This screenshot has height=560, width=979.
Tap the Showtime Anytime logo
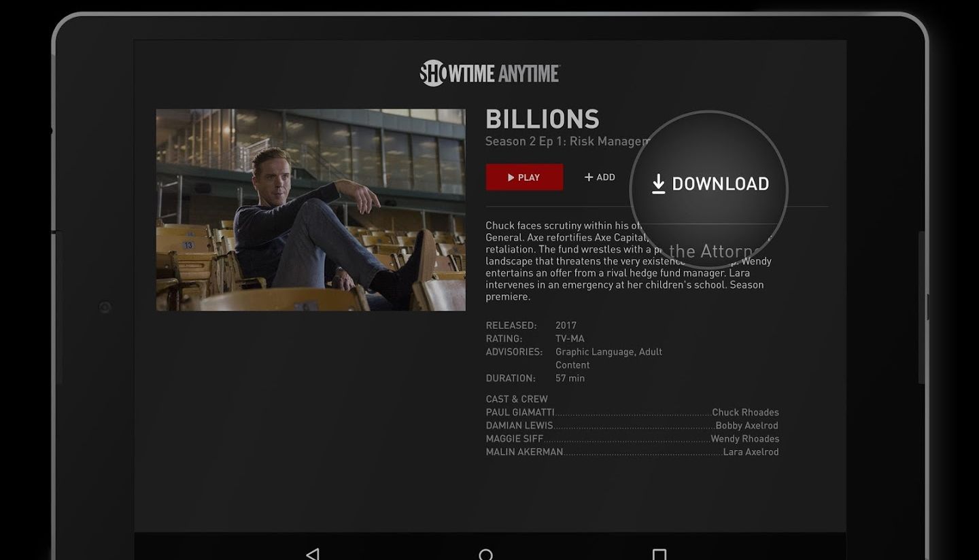click(x=489, y=73)
